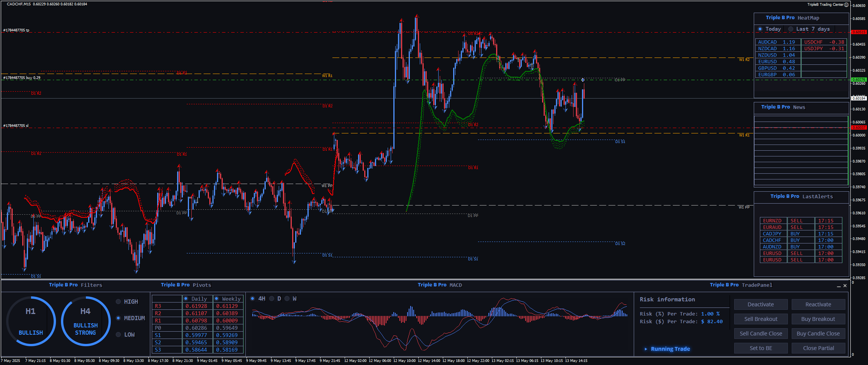Click the TripleB Trading Center smiley icon
Image resolution: width=868 pixels, height=365 pixels.
pyautogui.click(x=846, y=5)
